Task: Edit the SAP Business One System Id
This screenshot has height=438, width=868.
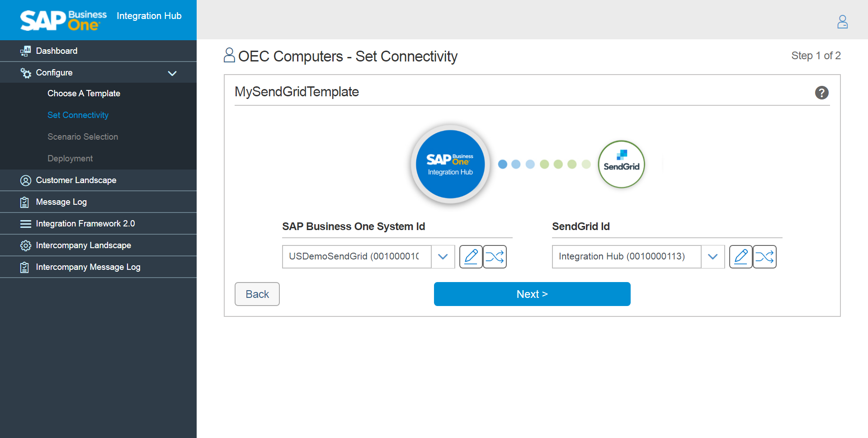Action: (471, 257)
